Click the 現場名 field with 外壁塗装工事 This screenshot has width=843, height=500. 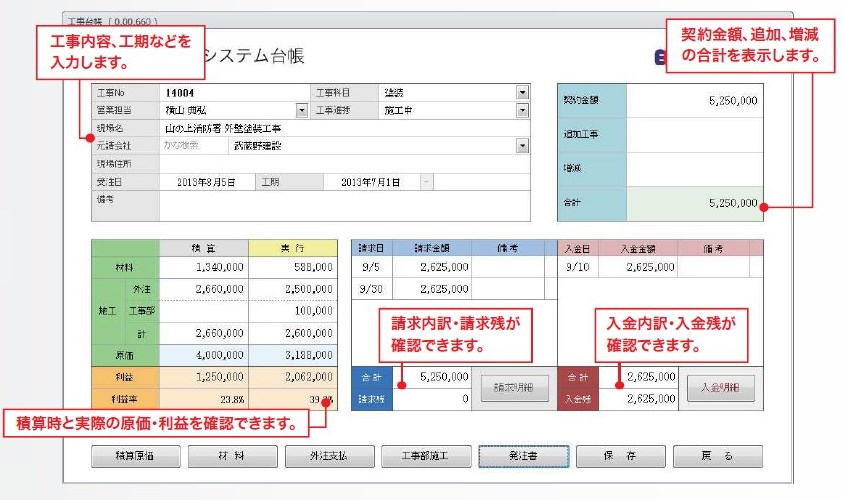tap(344, 128)
